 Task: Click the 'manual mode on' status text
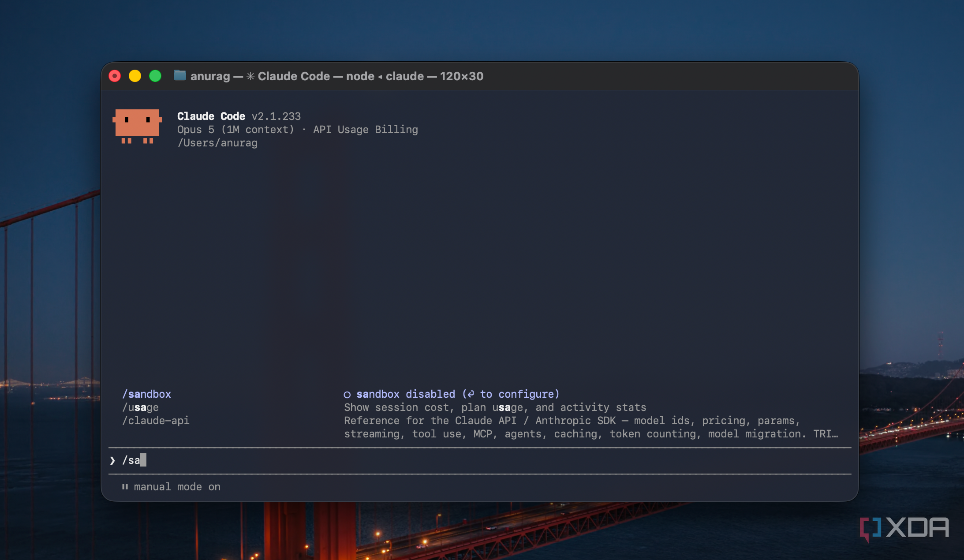point(177,487)
